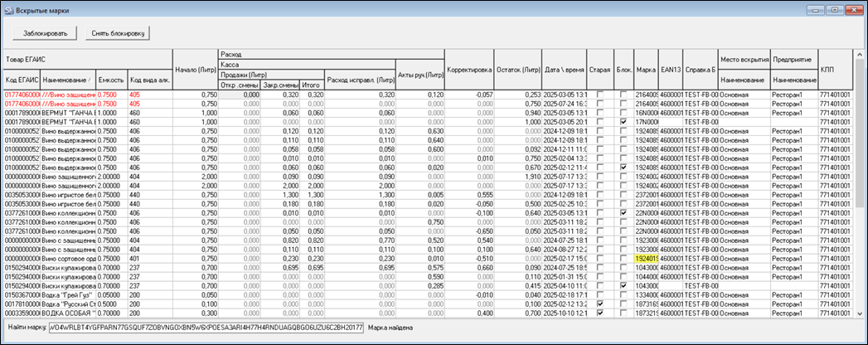
Task: Select the yellow highlighted mark cell 1924019
Action: (x=647, y=258)
